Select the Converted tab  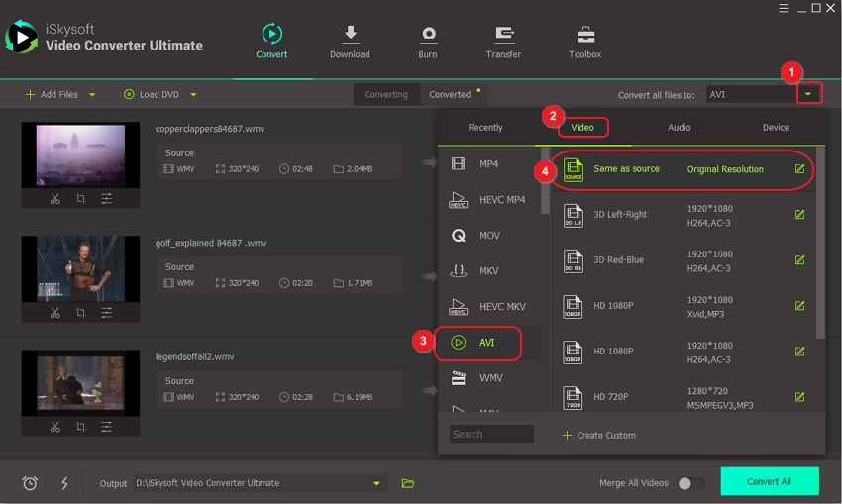[x=450, y=95]
